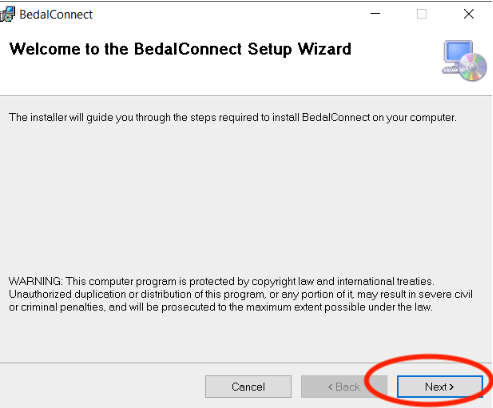Click the BedalConnect installer icon in title bar
The width and height of the screenshot is (493, 408).
pyautogui.click(x=7, y=14)
